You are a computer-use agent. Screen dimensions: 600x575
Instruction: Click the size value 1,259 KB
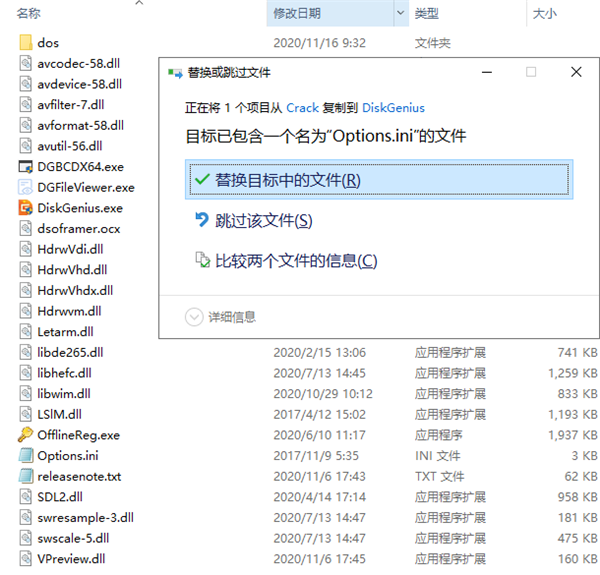[573, 373]
